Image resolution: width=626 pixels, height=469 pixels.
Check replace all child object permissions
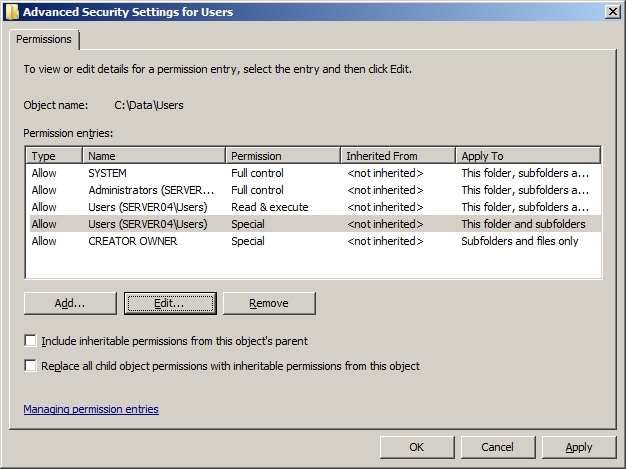(31, 366)
